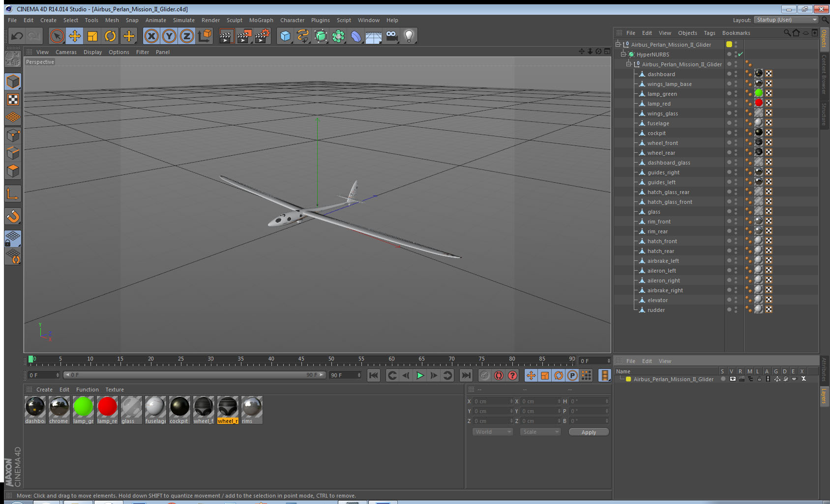Switch to Texture mode checker icon
This screenshot has width=830, height=504.
13,100
